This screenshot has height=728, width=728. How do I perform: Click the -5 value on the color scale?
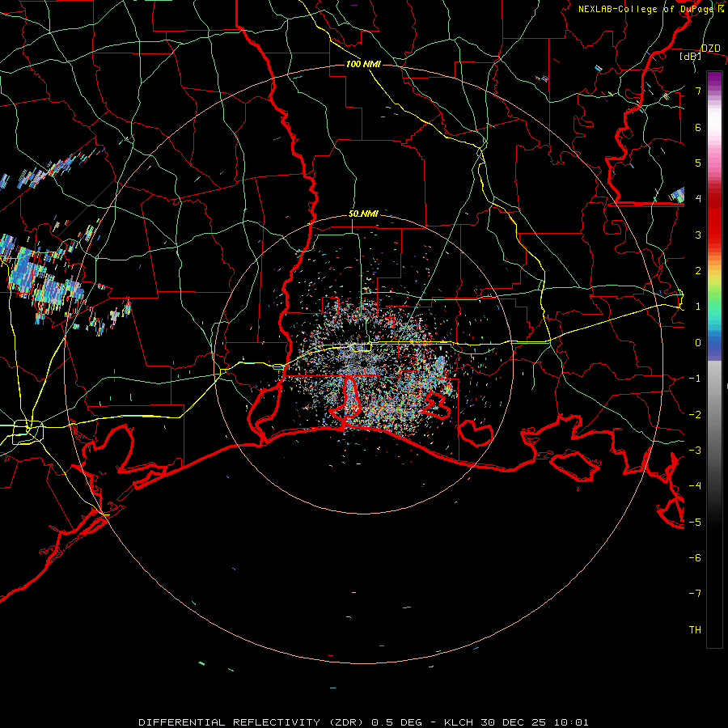695,523
